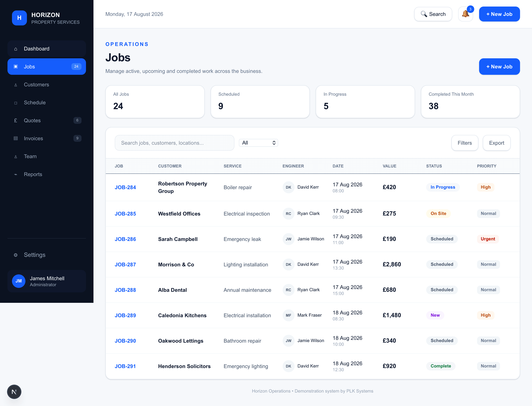Screen dimensions: 532x406
Task: Open Customers in the sidebar
Action: [x=47, y=84]
